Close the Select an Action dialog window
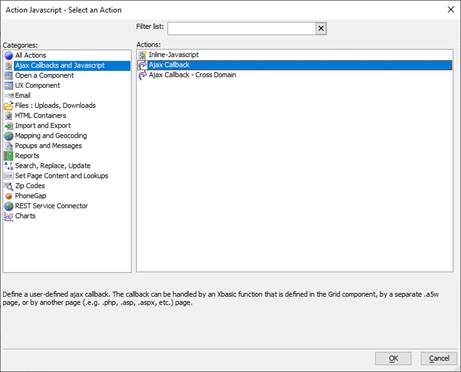Screen dimensions: 461x372 (x=451, y=10)
